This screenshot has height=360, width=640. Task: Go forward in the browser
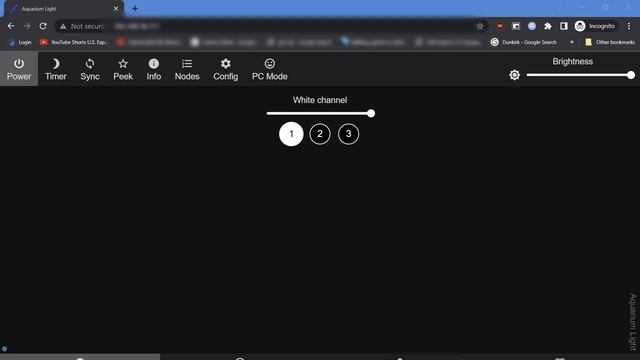tap(27, 26)
